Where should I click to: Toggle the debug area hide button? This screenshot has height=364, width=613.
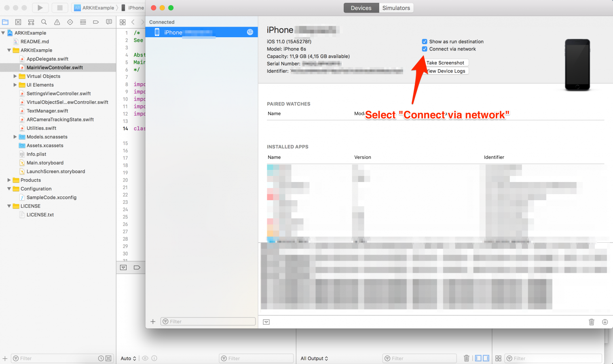(123, 267)
